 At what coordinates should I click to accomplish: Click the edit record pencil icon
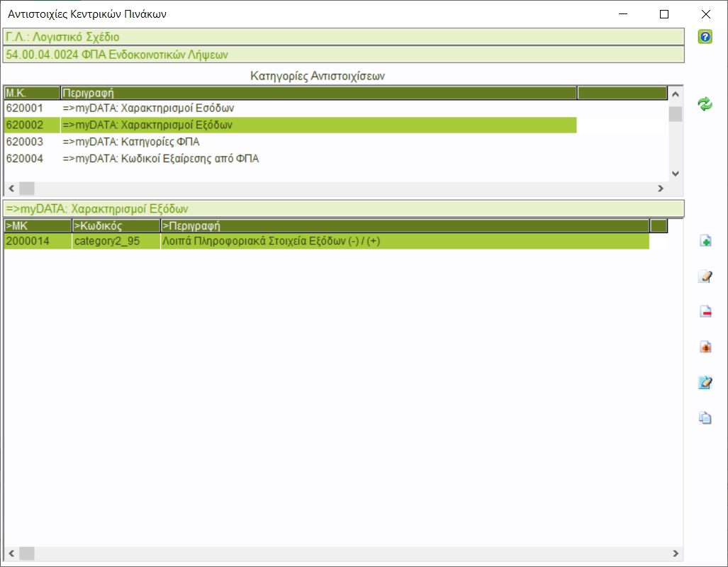coord(705,276)
